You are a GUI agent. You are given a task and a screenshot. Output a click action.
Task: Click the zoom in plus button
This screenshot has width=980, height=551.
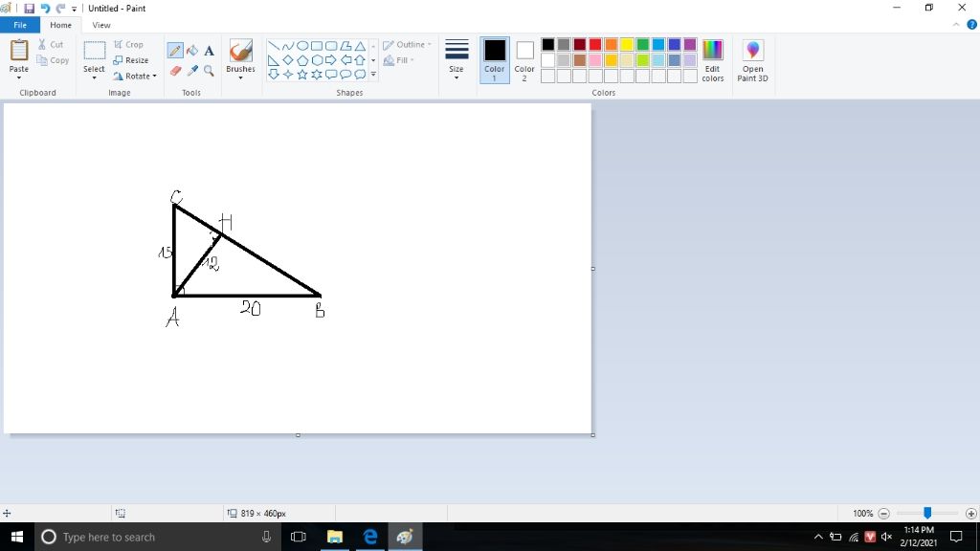(970, 514)
